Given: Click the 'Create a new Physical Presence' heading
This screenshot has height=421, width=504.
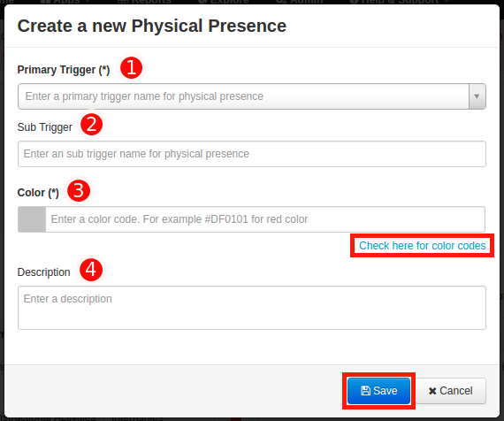Looking at the screenshot, I should click(x=152, y=26).
